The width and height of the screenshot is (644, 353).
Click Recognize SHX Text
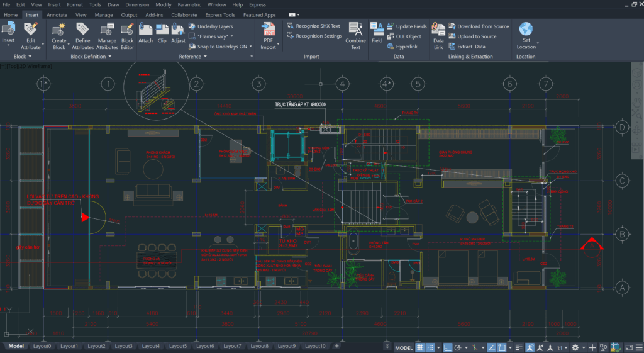317,26
